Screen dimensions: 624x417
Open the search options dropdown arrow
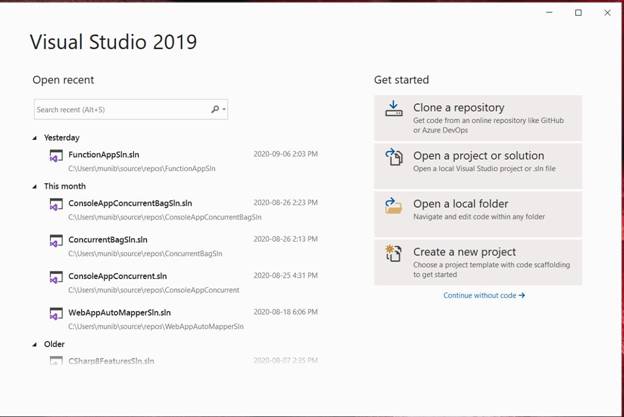[224, 109]
